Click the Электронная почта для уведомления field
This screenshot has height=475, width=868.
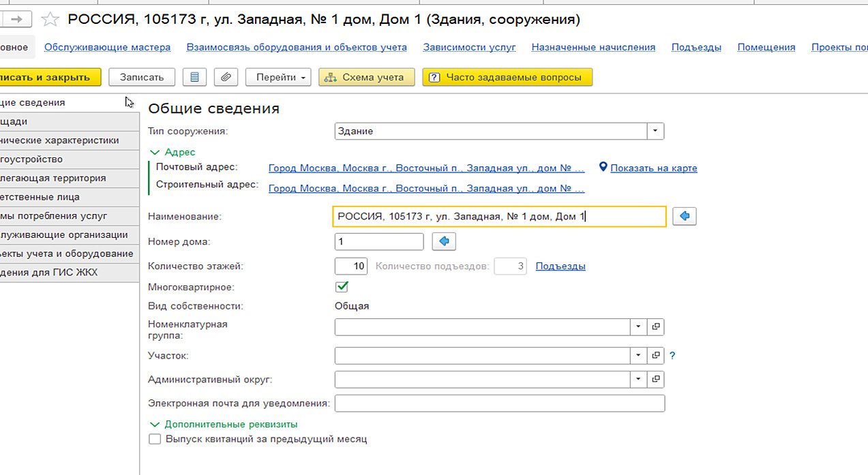coord(500,403)
